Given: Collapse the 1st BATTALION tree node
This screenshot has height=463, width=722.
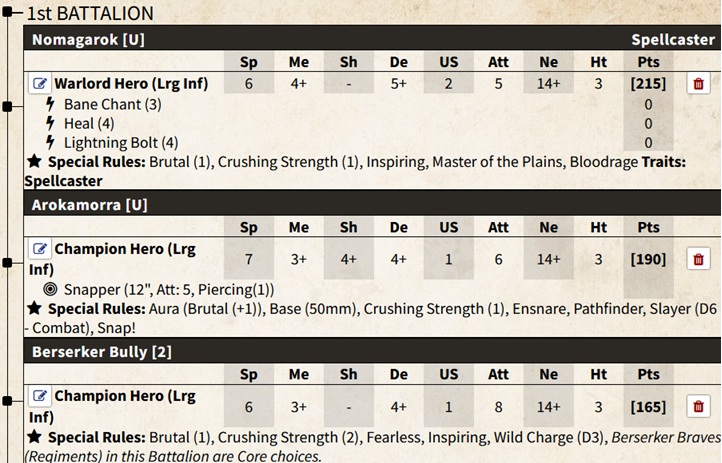Looking at the screenshot, I should coord(7,12).
